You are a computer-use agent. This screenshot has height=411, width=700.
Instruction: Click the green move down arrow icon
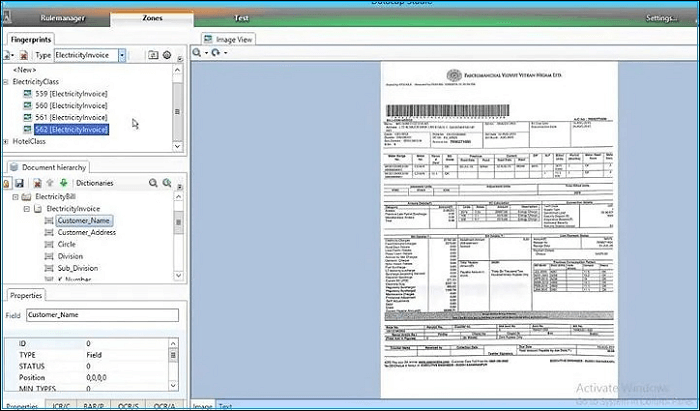point(63,183)
